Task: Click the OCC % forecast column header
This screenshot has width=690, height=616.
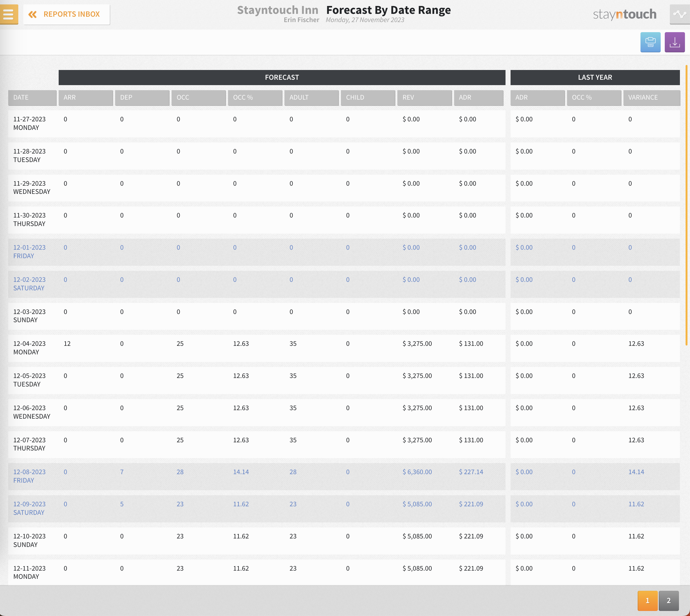Action: (254, 97)
